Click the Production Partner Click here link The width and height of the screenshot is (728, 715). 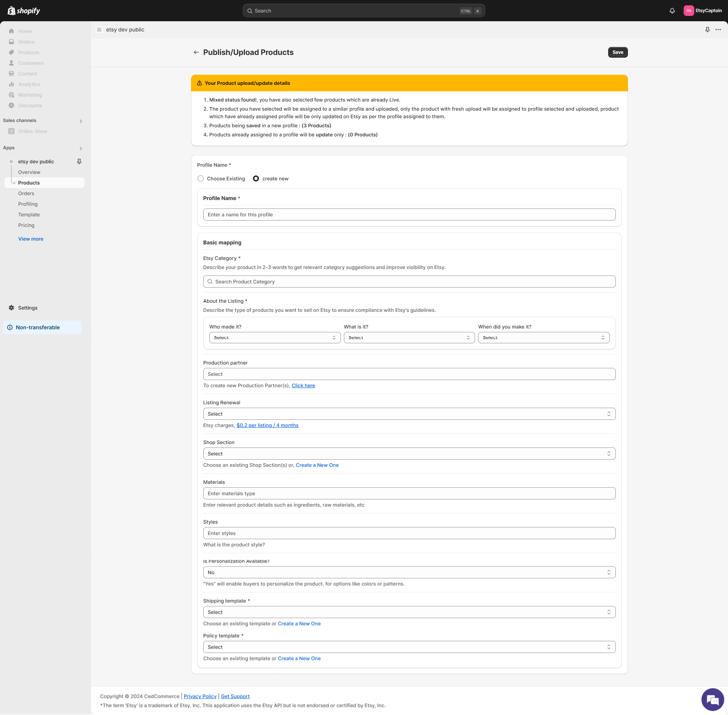pos(303,385)
